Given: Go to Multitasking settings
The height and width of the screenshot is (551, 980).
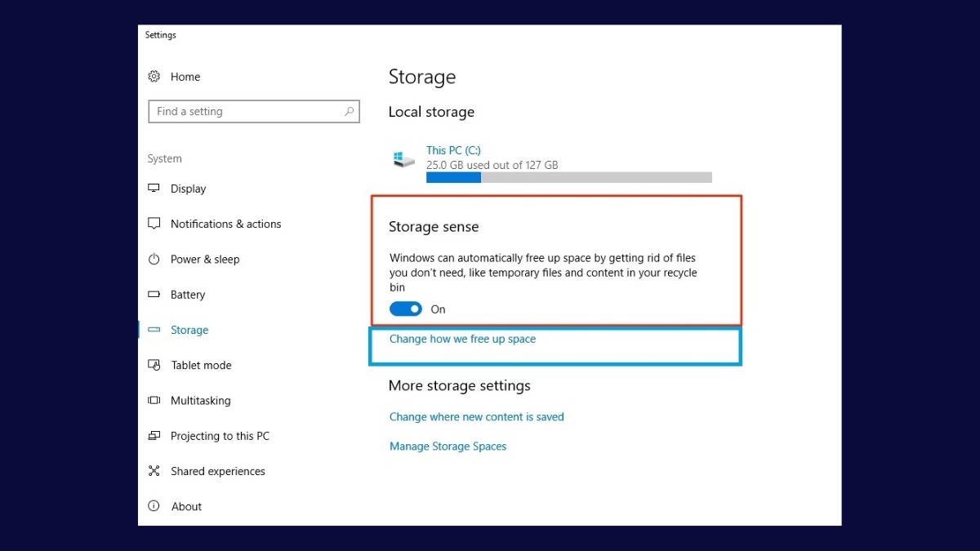Looking at the screenshot, I should (200, 401).
